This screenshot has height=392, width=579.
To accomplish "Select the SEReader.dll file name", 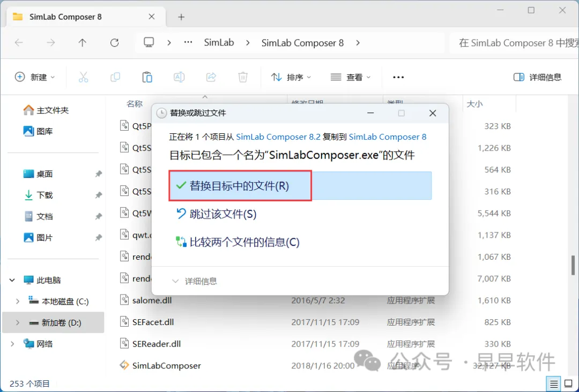I will click(157, 344).
